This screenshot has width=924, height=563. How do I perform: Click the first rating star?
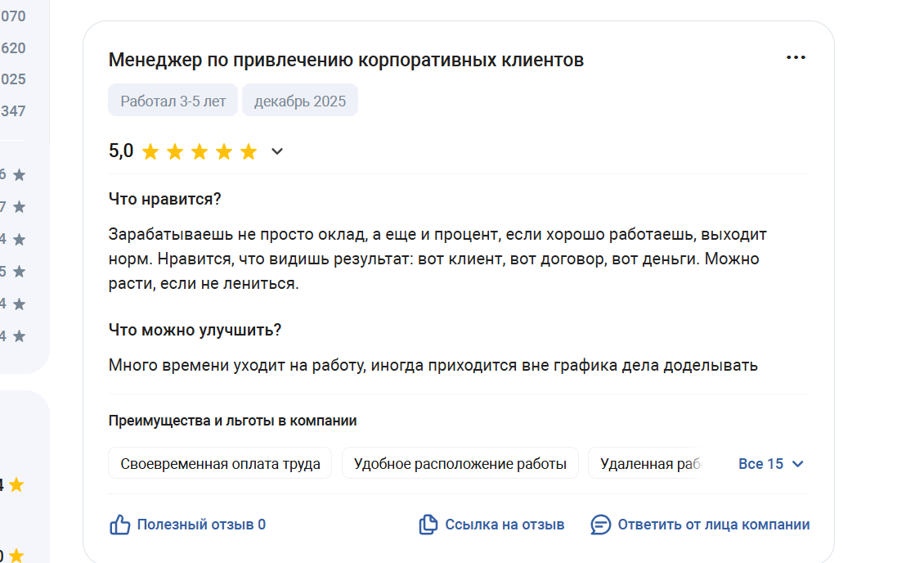pos(150,151)
